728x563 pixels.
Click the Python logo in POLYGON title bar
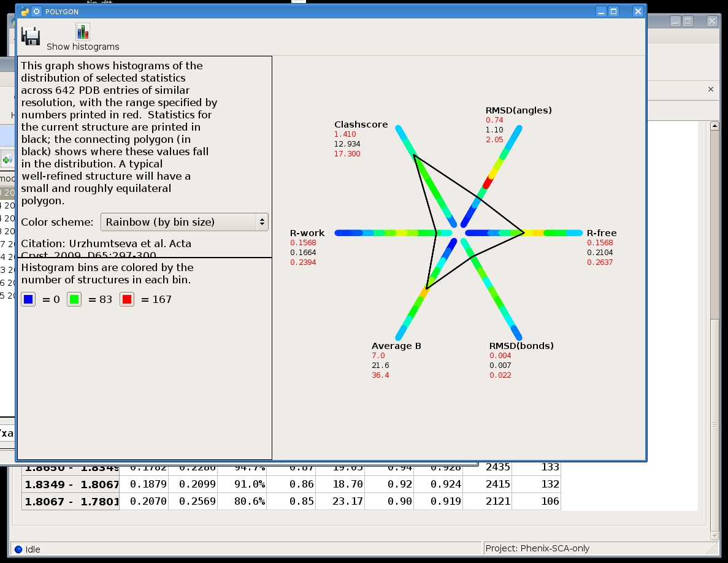[x=25, y=11]
